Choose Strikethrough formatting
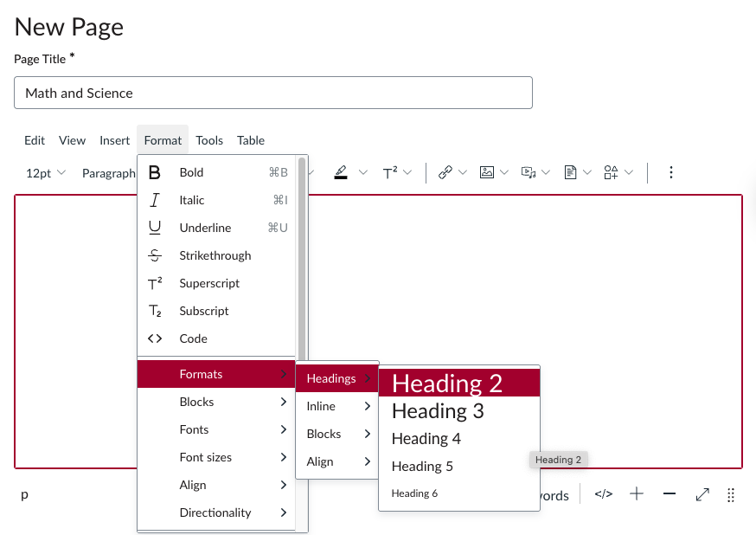Screen dimensions: 756x535 point(215,255)
